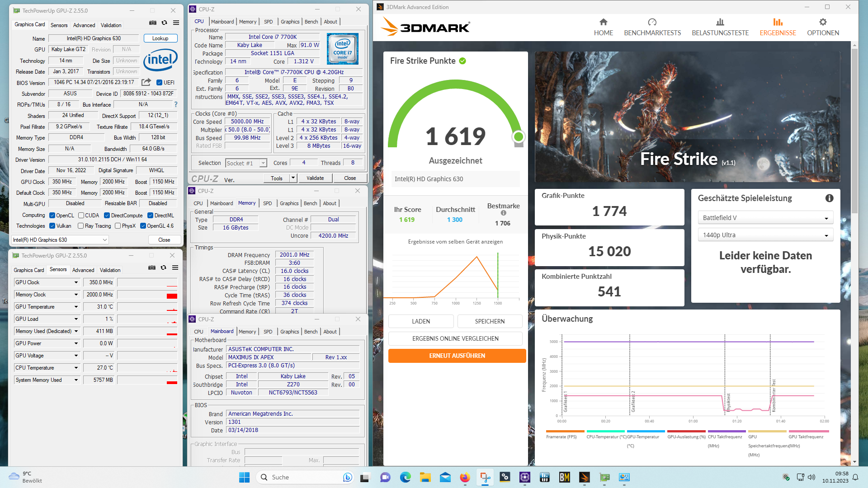This screenshot has height=488, width=868.
Task: Open Windows Start menu
Action: pyautogui.click(x=244, y=477)
